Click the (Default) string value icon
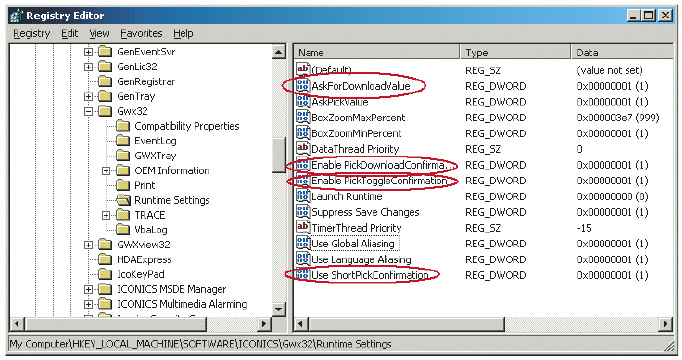 pos(303,70)
